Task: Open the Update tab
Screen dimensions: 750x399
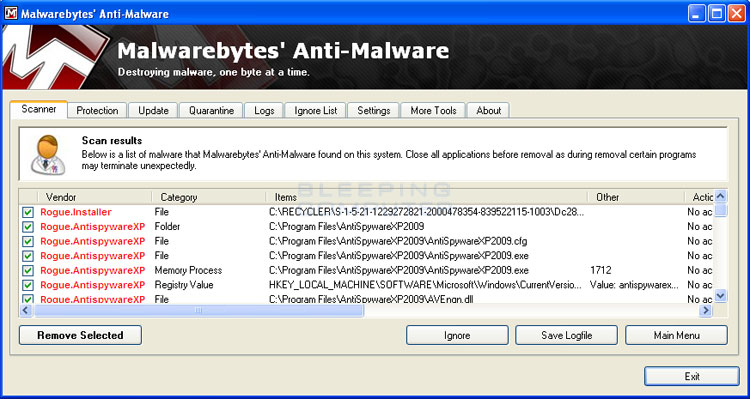Action: [x=153, y=111]
